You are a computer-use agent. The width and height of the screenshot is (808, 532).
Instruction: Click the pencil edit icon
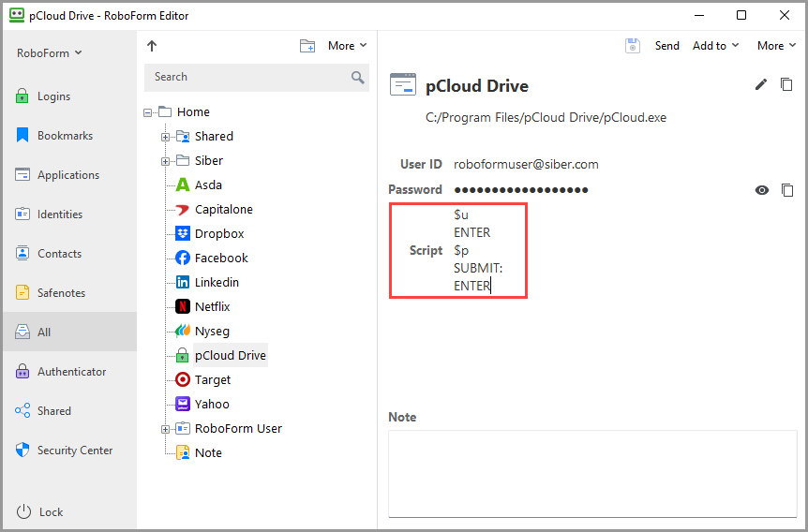click(x=761, y=85)
